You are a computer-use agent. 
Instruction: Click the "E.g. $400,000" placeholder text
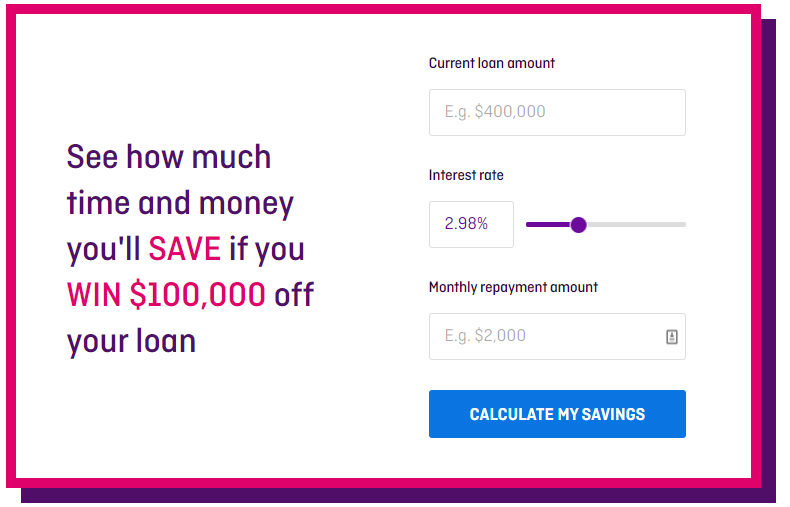click(x=495, y=111)
